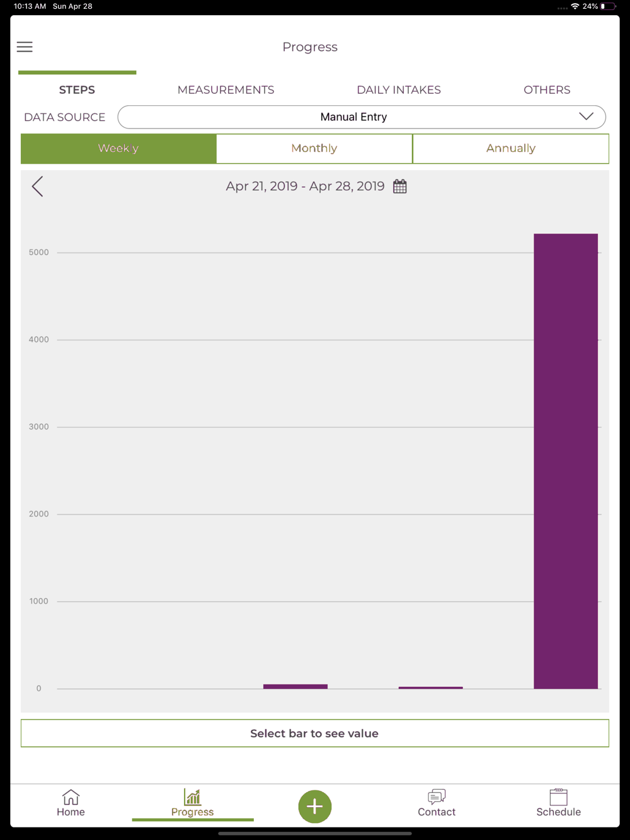
Task: Open Home from bottom navigation
Action: [71, 803]
